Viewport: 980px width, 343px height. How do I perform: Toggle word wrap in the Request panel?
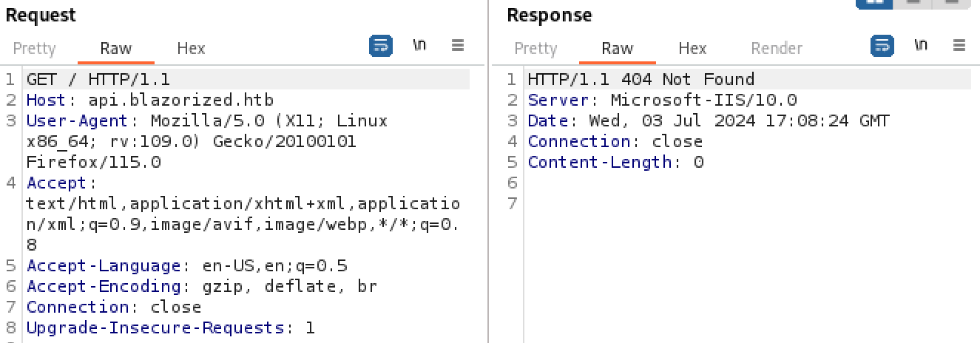(381, 46)
